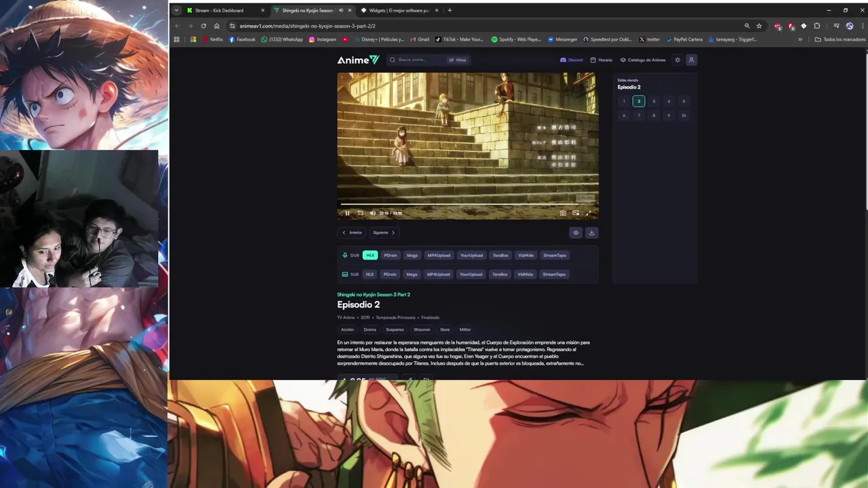Go to the Siguiente episode
Viewport: 868px width, 488px height.
click(x=384, y=232)
